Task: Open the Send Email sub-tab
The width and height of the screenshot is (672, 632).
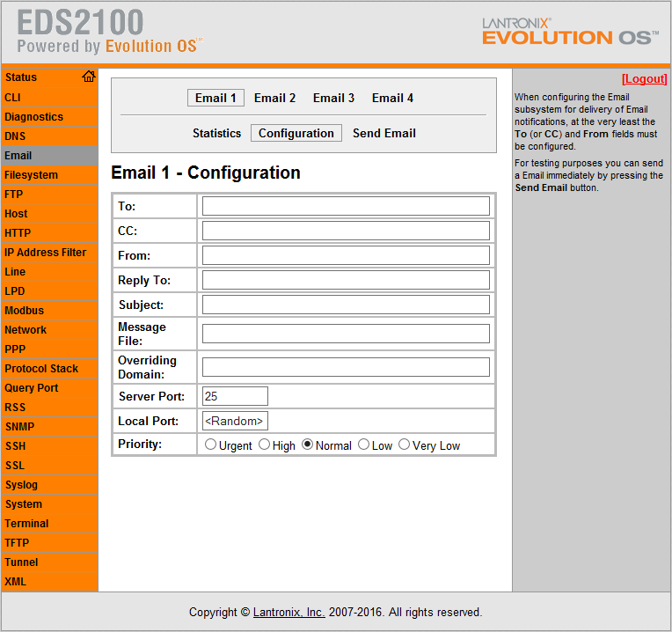Action: [384, 133]
